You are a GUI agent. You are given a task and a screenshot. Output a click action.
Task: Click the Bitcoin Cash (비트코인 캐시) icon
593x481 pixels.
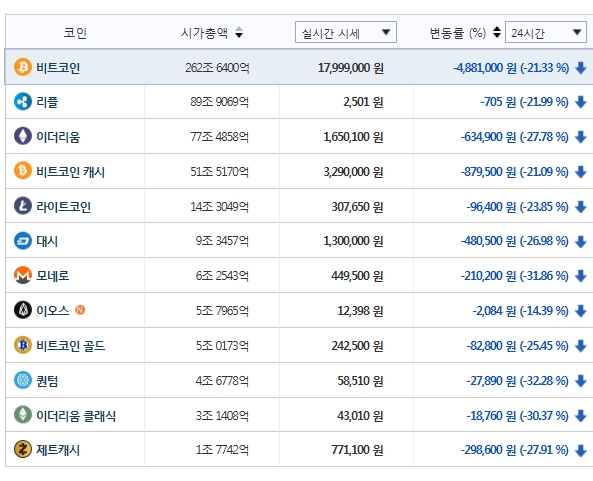23,171
